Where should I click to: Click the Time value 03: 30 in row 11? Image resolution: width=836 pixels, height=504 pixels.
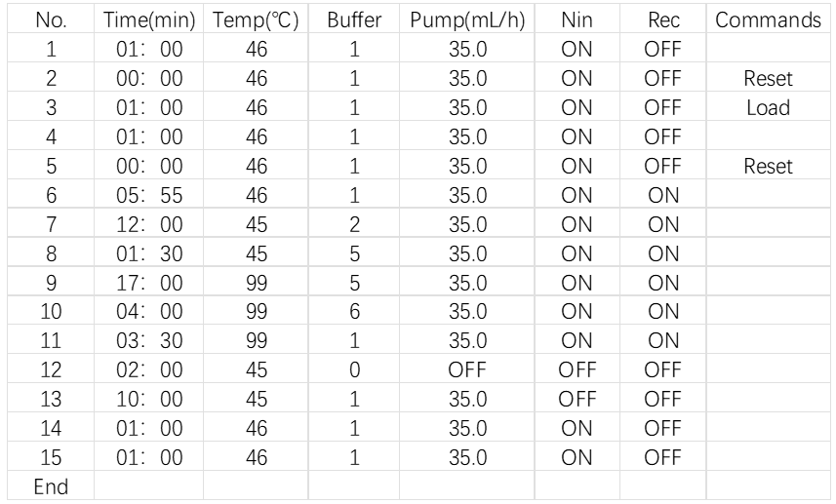click(x=149, y=342)
